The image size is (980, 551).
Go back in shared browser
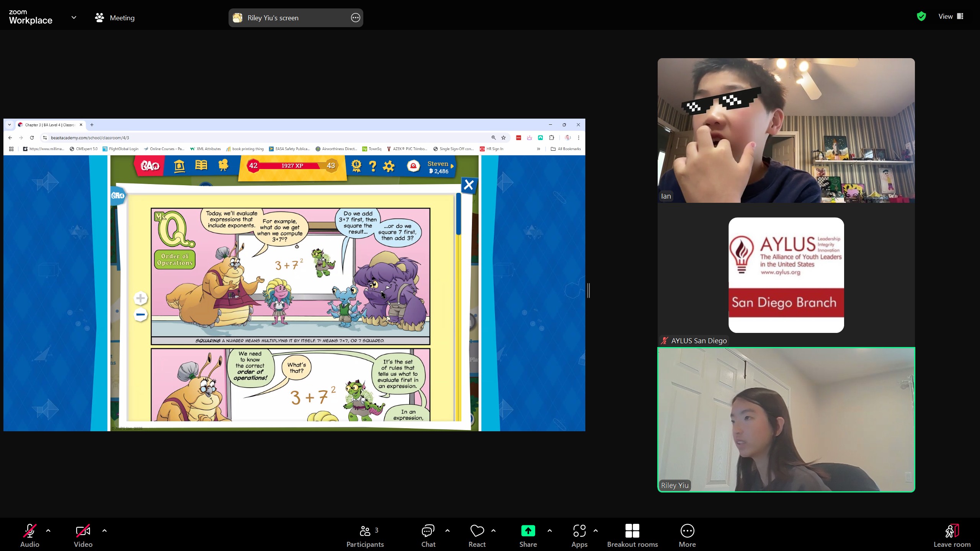pos(10,138)
